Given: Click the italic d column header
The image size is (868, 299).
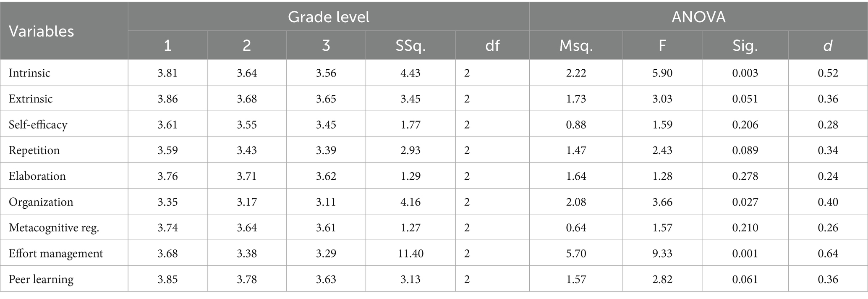Looking at the screenshot, I should (x=828, y=45).
